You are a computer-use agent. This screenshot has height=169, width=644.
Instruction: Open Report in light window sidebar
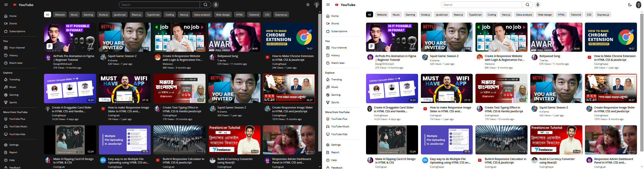342,152
